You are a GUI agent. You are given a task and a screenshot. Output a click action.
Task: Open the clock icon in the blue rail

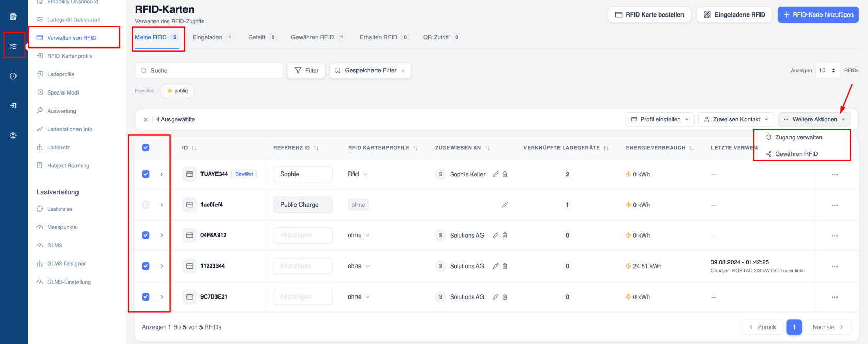[13, 76]
